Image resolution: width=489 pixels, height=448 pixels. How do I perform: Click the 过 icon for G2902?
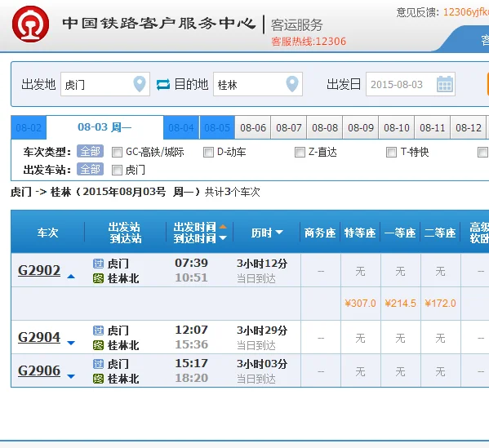pyautogui.click(x=98, y=264)
